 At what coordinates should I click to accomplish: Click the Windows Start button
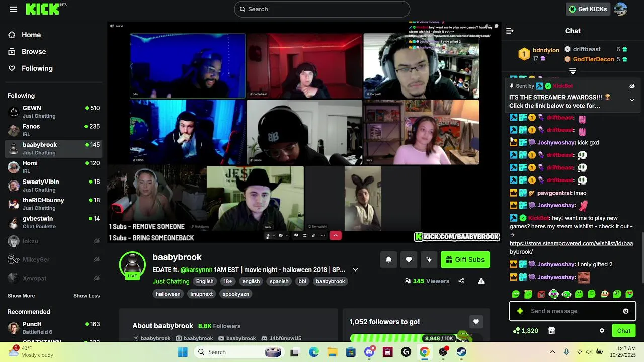pyautogui.click(x=182, y=352)
